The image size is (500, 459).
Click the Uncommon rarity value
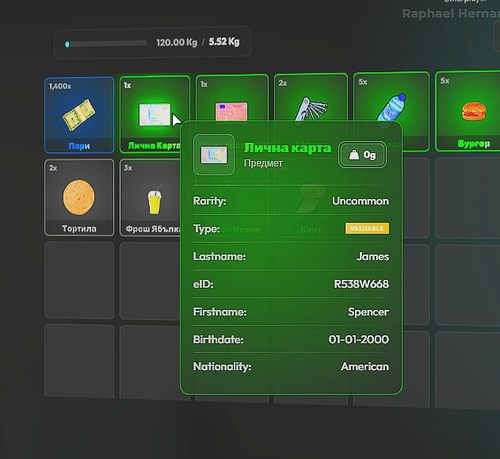point(360,201)
